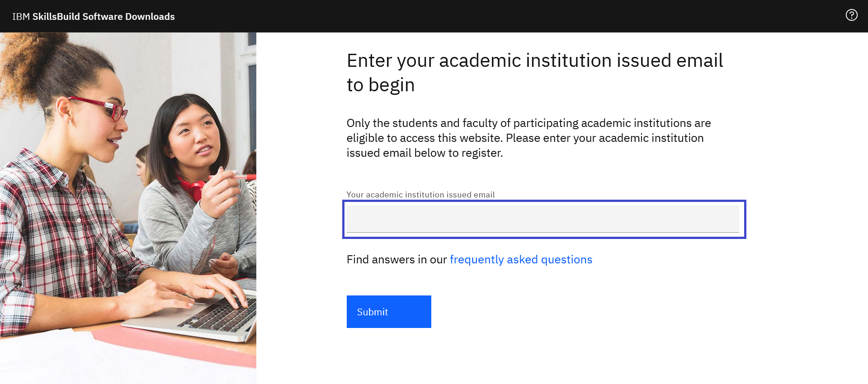Click the "IBM" text in the header
This screenshot has width=868, height=384.
coord(21,17)
